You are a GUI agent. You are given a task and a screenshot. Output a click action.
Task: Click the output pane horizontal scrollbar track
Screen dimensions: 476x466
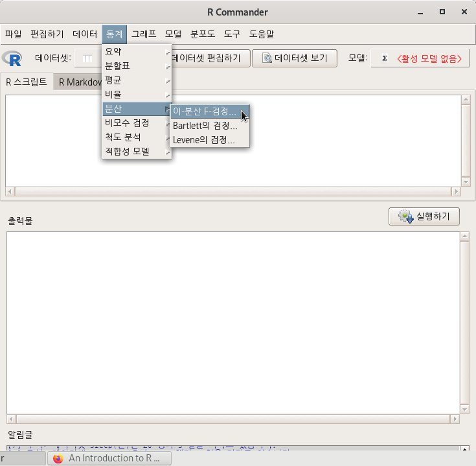point(233,419)
